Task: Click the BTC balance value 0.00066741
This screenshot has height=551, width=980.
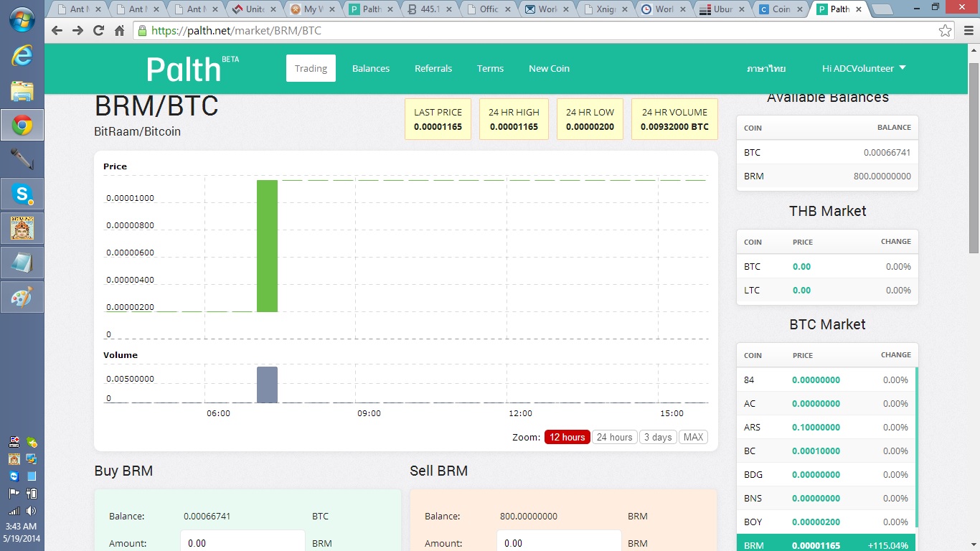Action: point(887,152)
